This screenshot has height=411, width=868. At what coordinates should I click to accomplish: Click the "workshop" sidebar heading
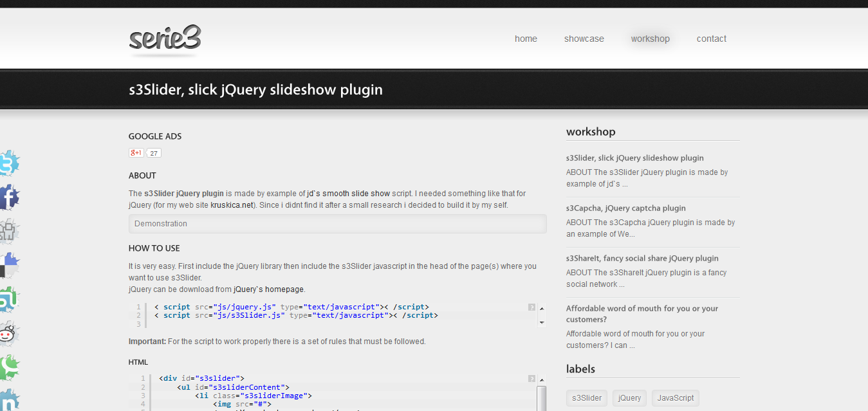[x=591, y=132]
